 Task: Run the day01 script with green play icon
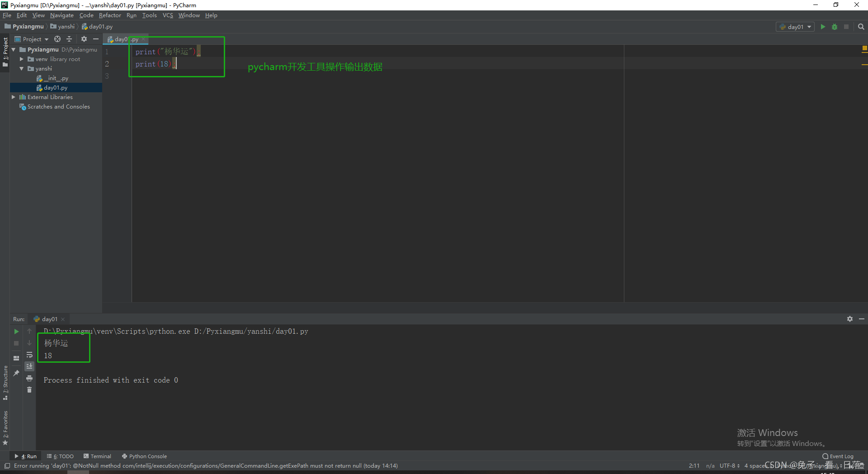pyautogui.click(x=823, y=27)
